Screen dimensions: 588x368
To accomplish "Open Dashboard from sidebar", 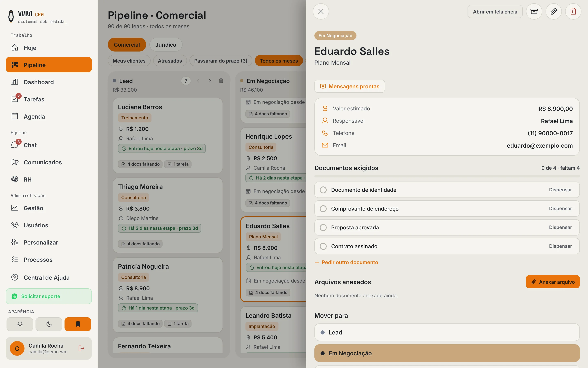I will 49,82.
